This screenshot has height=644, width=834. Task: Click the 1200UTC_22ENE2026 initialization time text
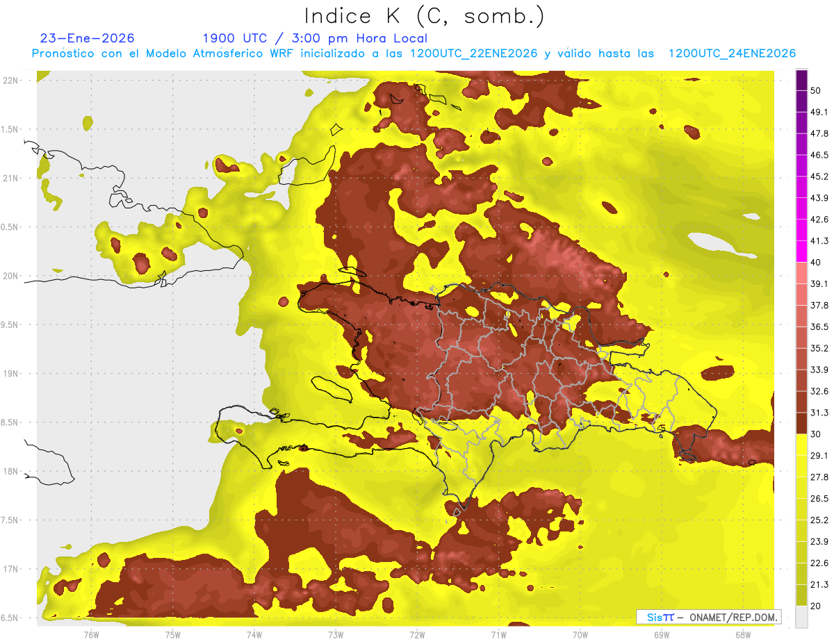coord(474,53)
